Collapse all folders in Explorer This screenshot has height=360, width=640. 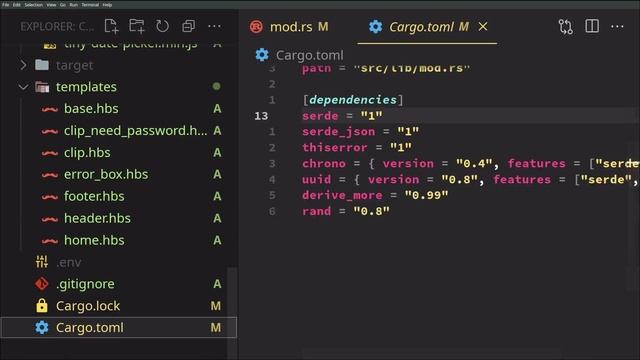188,27
